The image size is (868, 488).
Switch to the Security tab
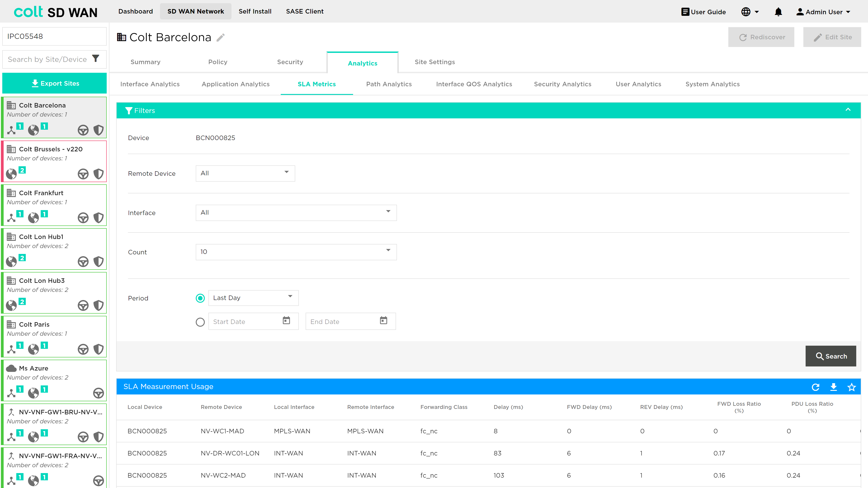pos(290,62)
